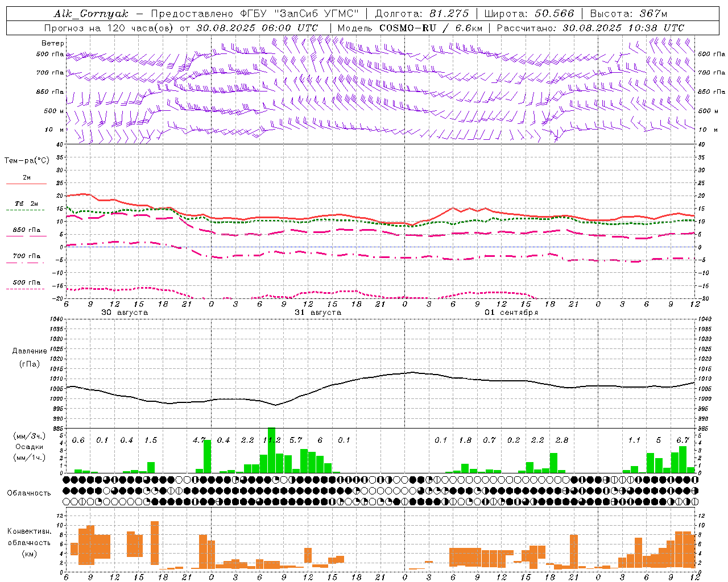The image size is (728, 582).
Task: Click the tallest orange convective cloud bar
Action: (x=155, y=543)
